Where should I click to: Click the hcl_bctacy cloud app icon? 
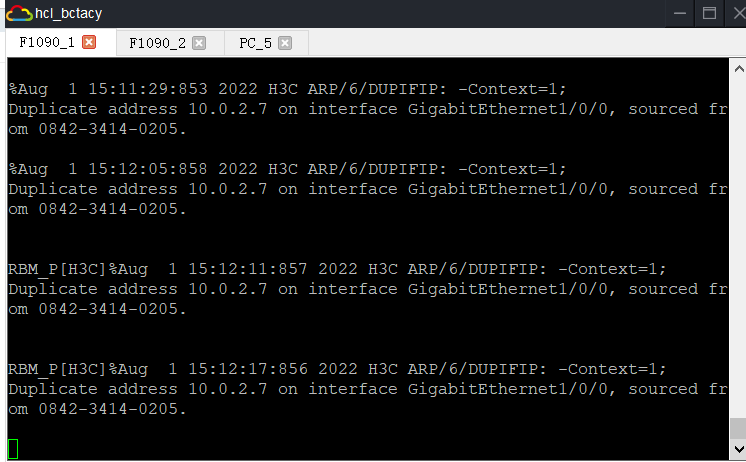(19, 13)
